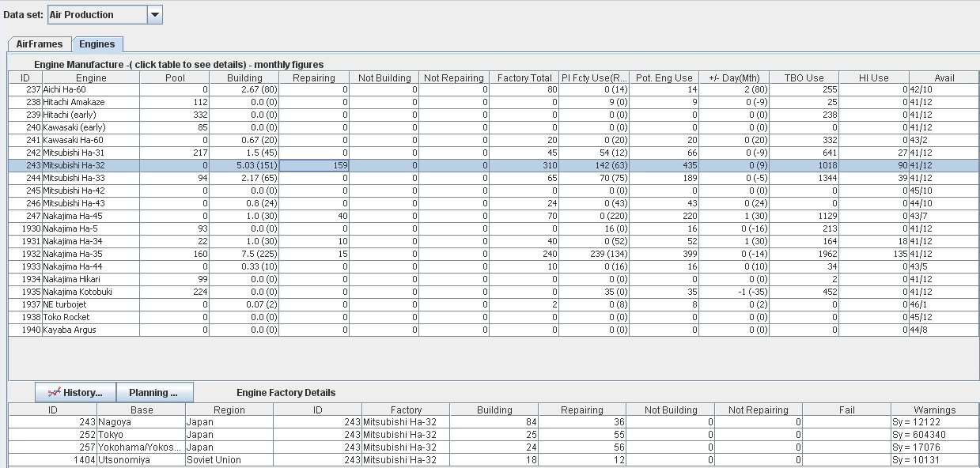Click the Repairing cell showing 159
This screenshot has width=980, height=468.
pos(314,165)
